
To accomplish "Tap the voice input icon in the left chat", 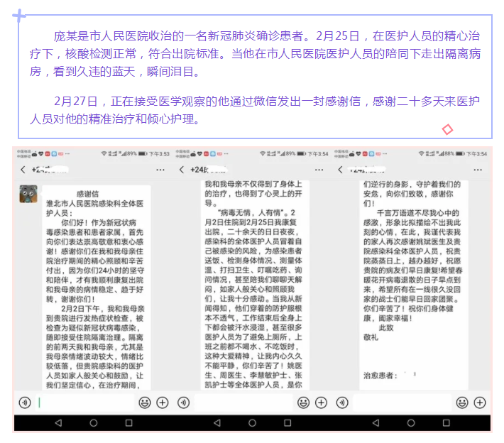I will click(x=25, y=403).
